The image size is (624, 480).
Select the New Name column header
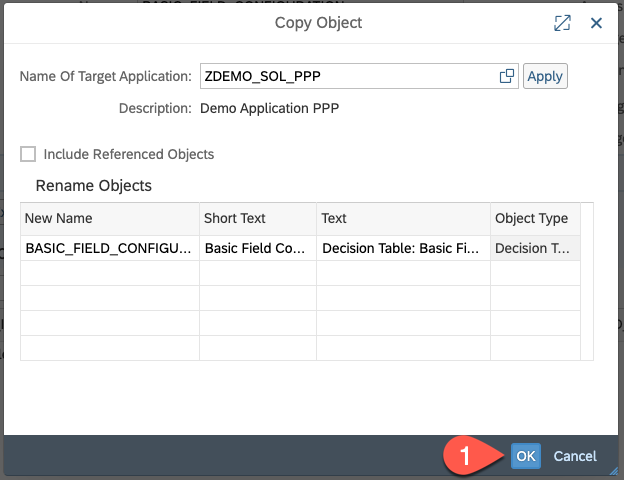tap(109, 218)
